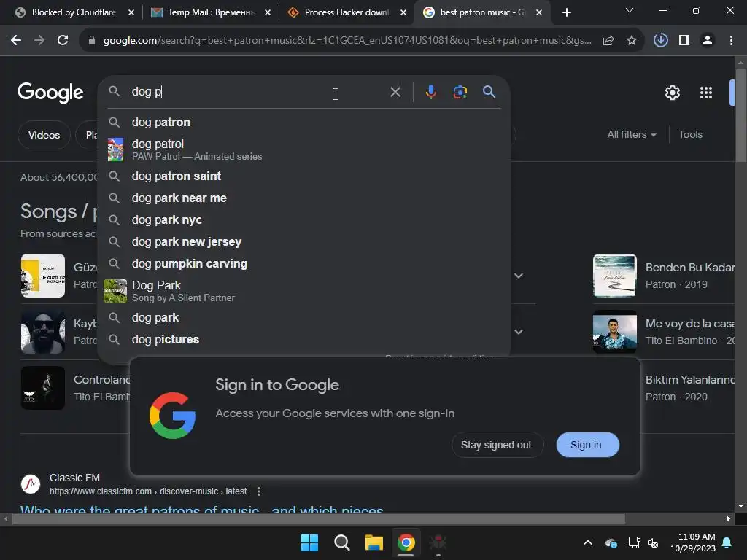Choose suggestion dog park near me
Viewport: 747px width, 560px height.
(303, 198)
